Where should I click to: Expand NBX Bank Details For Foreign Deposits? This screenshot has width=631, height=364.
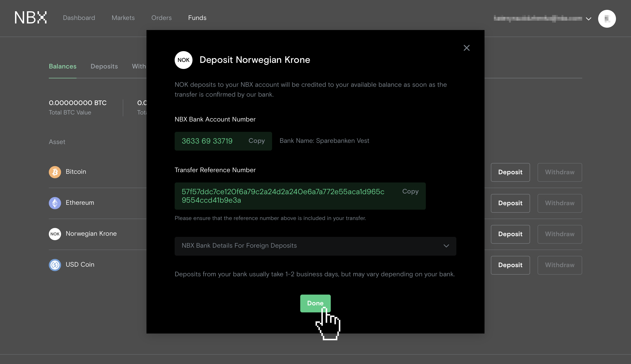coord(315,246)
